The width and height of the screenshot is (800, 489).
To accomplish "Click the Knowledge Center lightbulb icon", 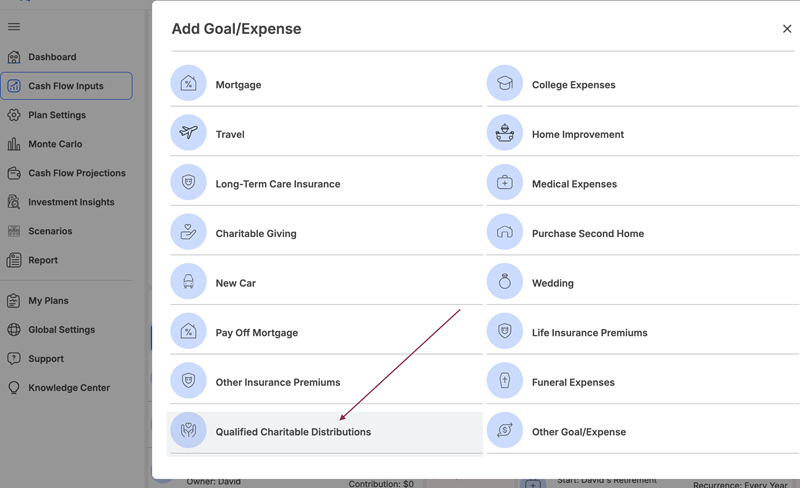I will pos(14,388).
